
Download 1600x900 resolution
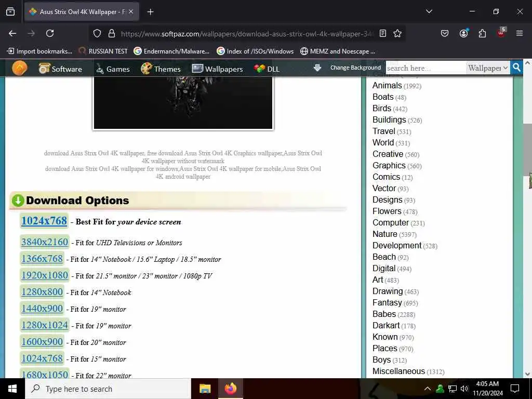click(x=42, y=342)
